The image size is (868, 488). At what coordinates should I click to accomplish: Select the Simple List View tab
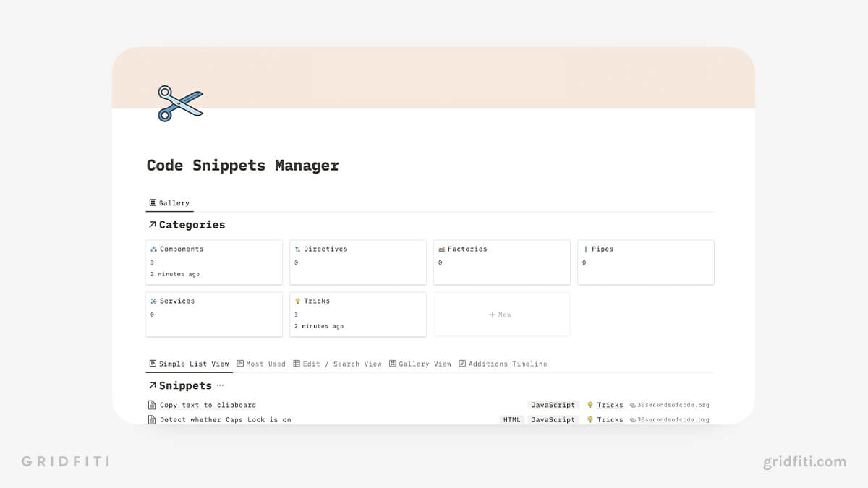pyautogui.click(x=189, y=364)
